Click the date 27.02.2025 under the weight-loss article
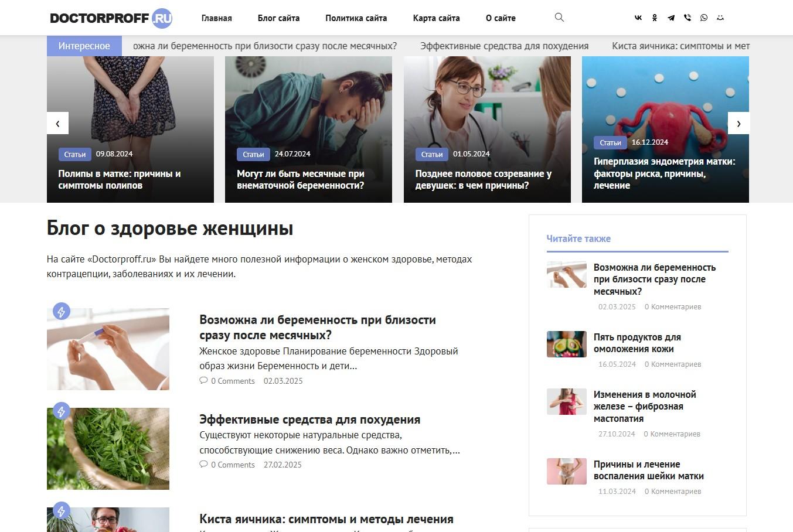 [x=283, y=465]
